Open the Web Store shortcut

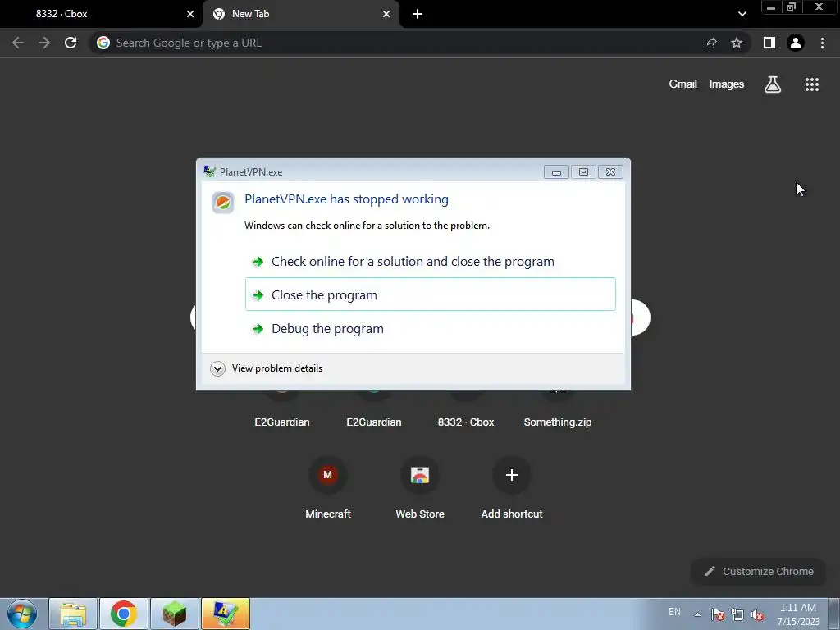(420, 487)
